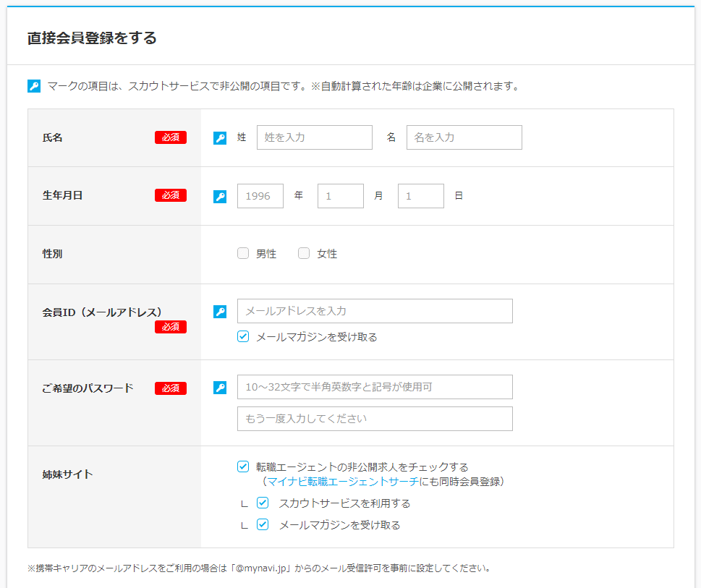Click the birth year field showing 1996
The width and height of the screenshot is (701, 588).
coord(260,196)
